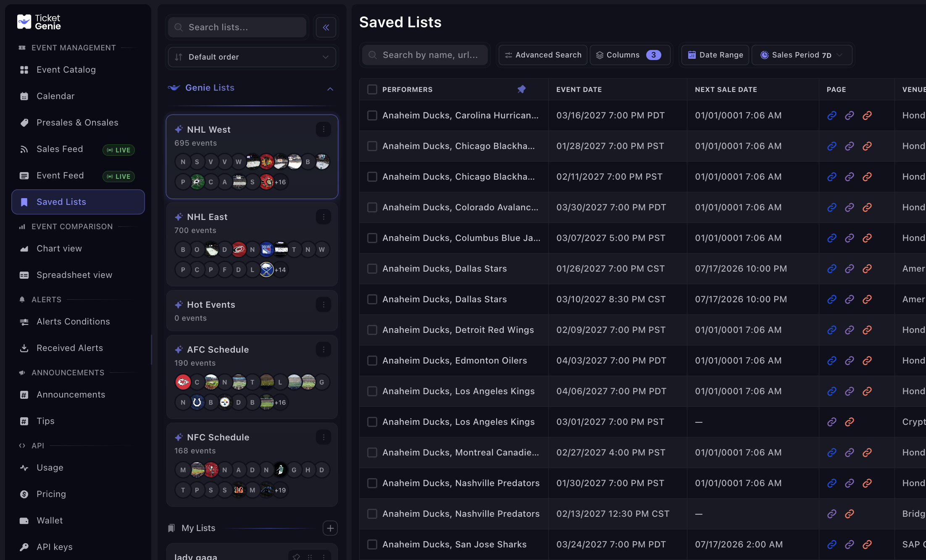Click the pin icon in Performers column header
The width and height of the screenshot is (926, 560).
pyautogui.click(x=521, y=89)
